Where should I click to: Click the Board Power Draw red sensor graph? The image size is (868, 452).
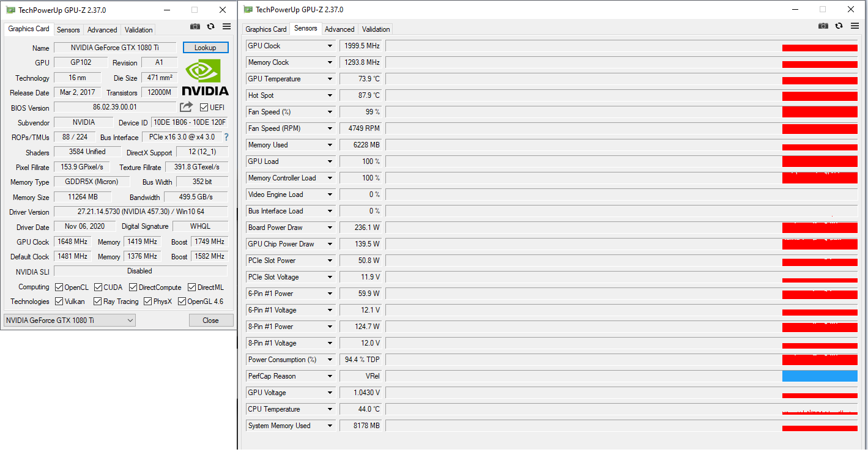[820, 228]
